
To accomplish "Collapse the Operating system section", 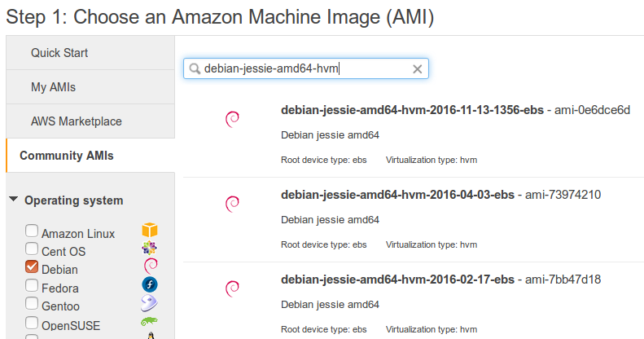I will [x=14, y=200].
